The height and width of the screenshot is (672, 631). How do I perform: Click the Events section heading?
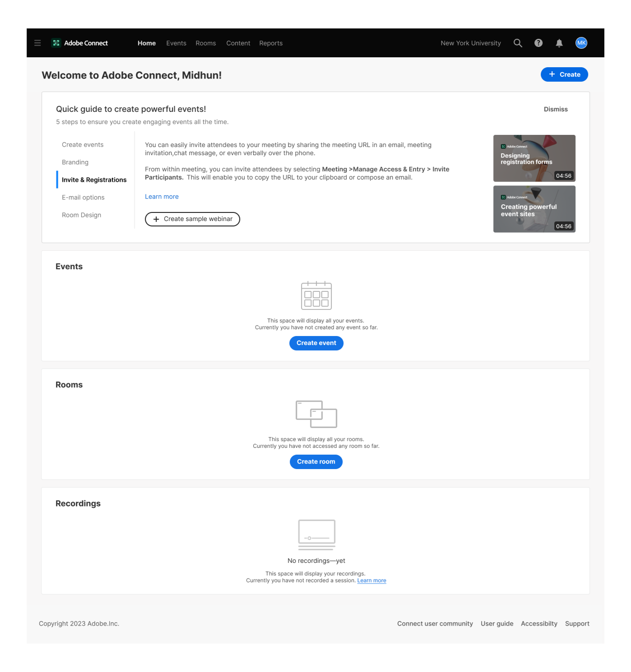69,267
